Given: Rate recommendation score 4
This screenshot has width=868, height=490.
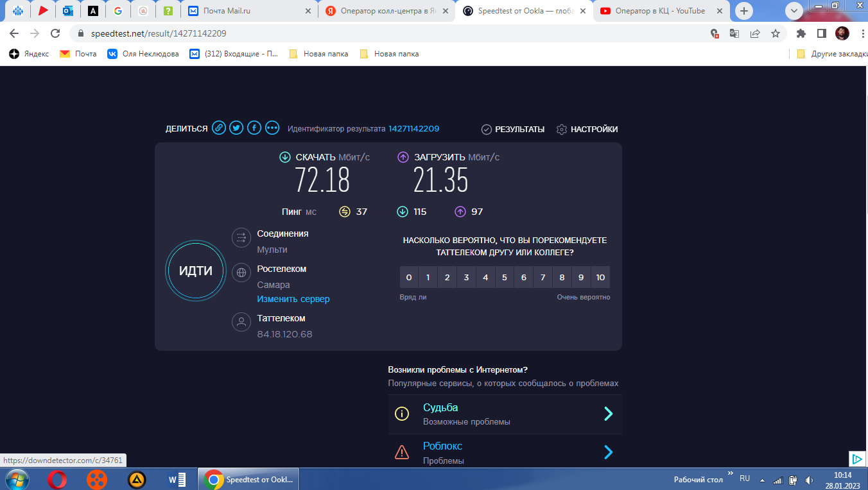Looking at the screenshot, I should coord(485,277).
